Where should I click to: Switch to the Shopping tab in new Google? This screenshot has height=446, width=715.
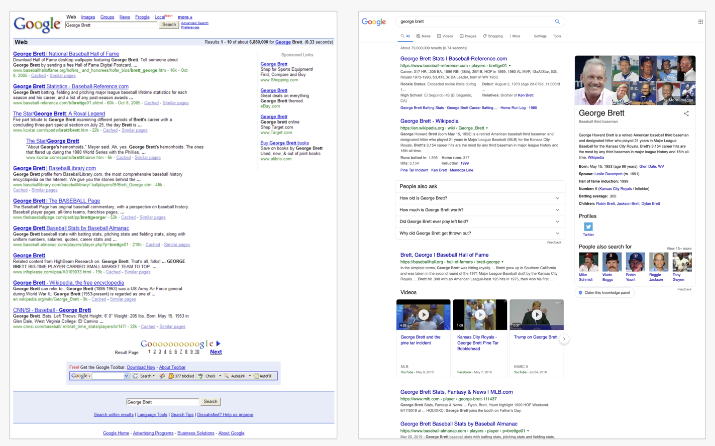coord(493,36)
